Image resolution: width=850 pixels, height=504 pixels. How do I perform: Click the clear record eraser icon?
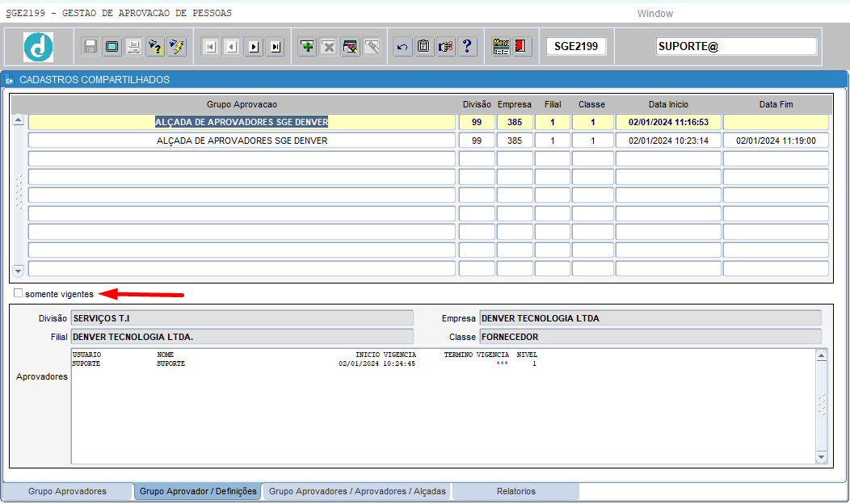coord(350,47)
